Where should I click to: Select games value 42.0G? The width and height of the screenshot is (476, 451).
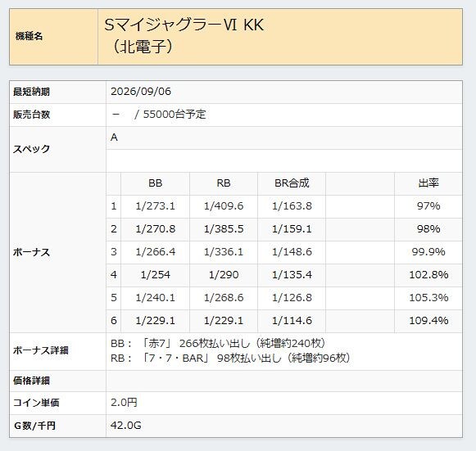[x=125, y=426]
